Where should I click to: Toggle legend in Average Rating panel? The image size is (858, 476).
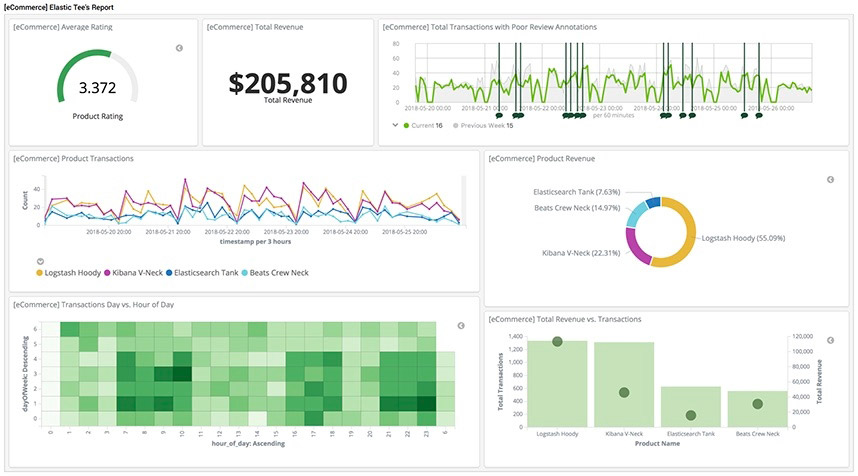point(179,48)
